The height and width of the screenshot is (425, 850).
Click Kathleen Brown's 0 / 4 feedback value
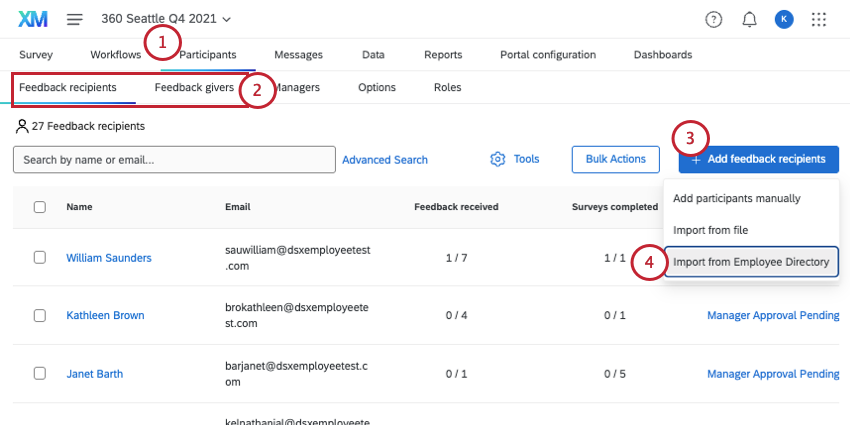[456, 315]
